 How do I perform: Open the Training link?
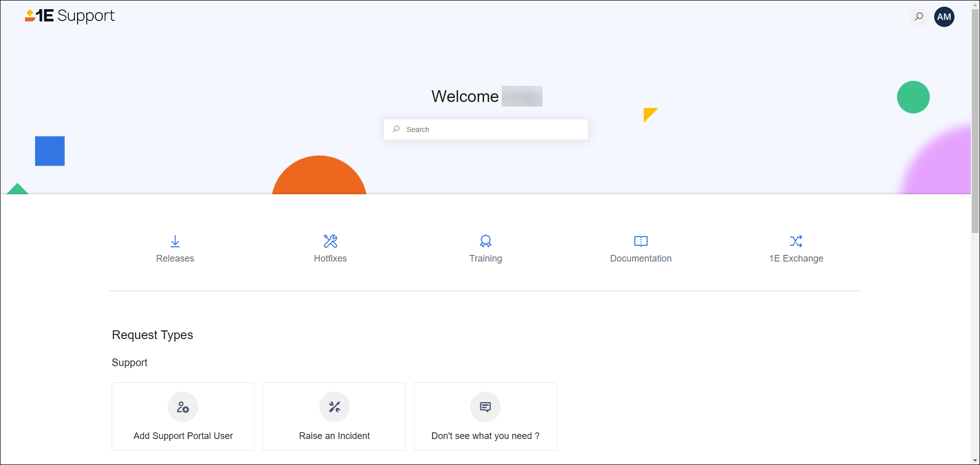coord(485,259)
